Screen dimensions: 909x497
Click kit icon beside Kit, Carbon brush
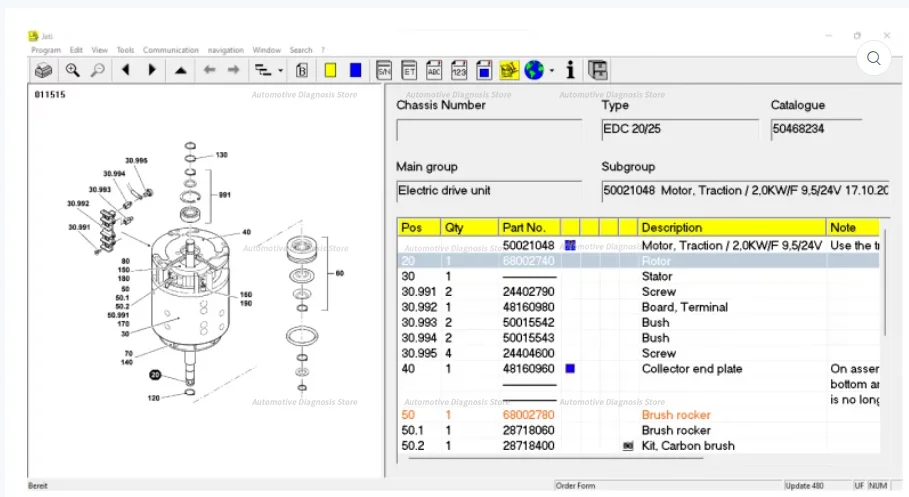click(628, 446)
